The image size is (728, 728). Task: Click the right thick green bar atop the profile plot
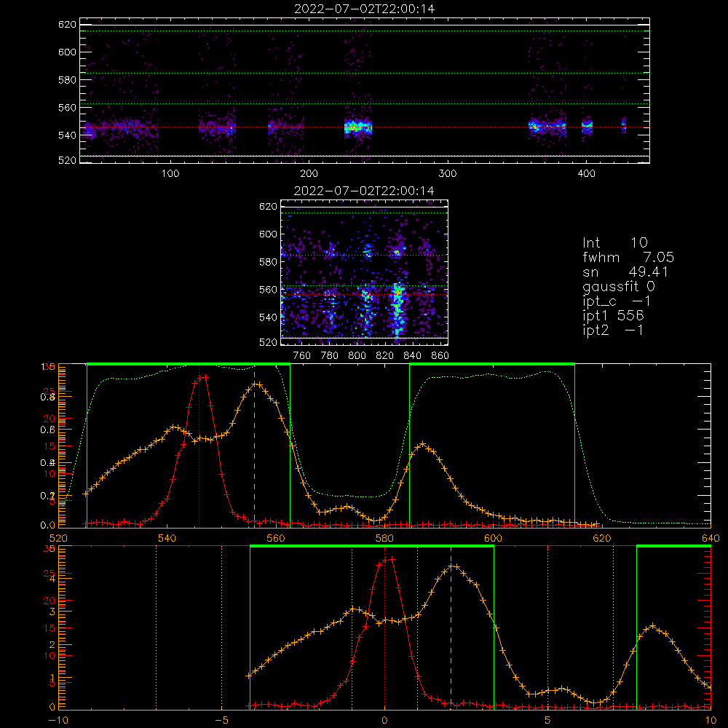pyautogui.click(x=492, y=365)
